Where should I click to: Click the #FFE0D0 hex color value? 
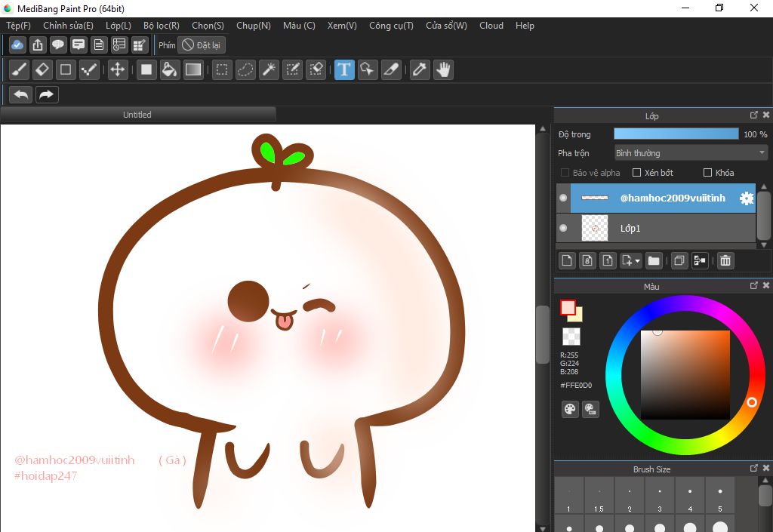[x=576, y=385]
